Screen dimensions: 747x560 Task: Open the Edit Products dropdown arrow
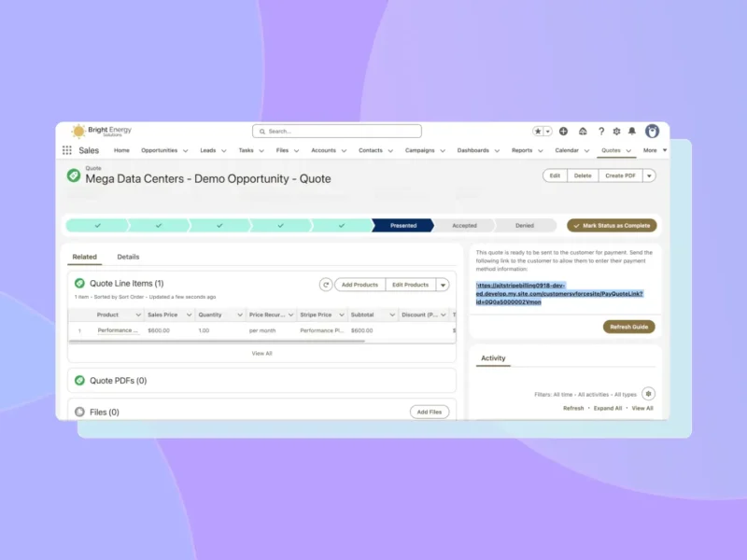point(443,284)
